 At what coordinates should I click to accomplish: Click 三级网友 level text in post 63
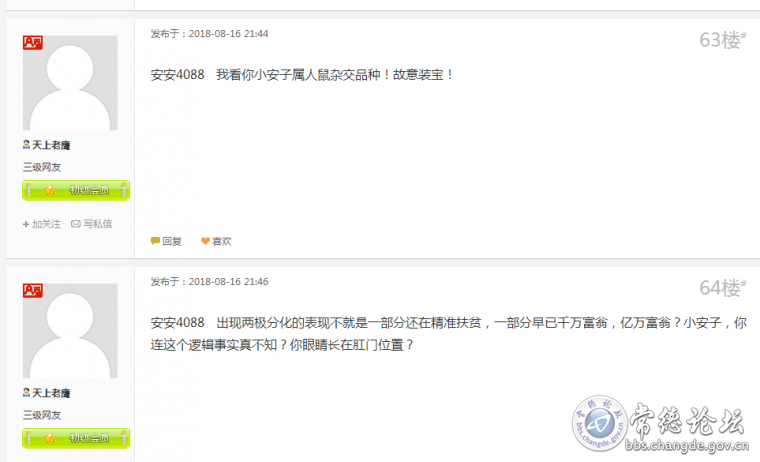tap(42, 167)
